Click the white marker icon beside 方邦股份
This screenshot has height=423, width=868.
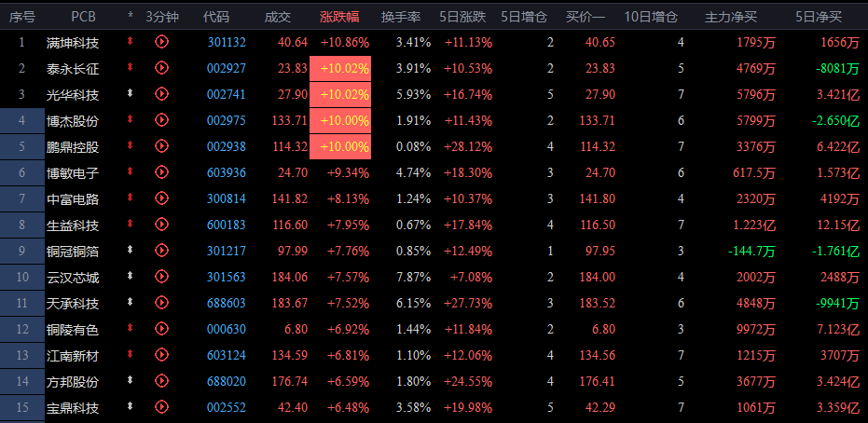tap(131, 380)
